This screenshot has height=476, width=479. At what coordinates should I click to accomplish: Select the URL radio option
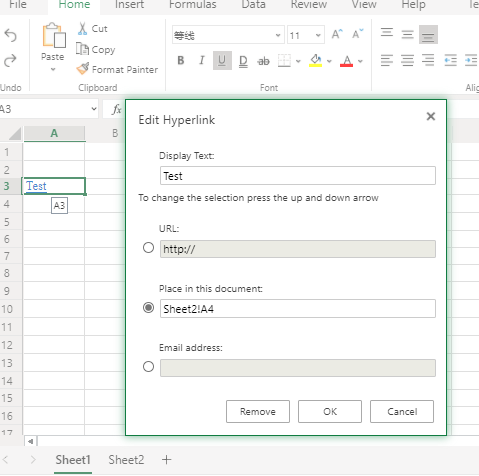pos(148,248)
